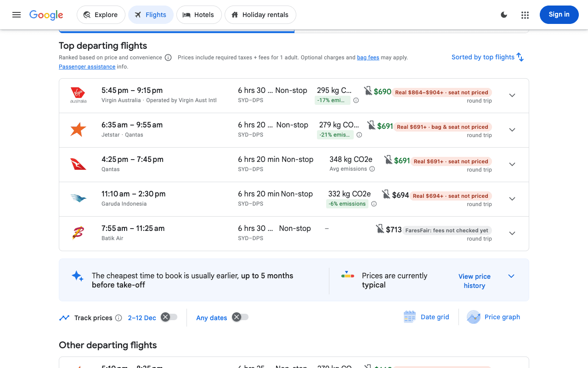Open the Holiday rentals tab
Image resolution: width=588 pixels, height=368 pixels.
[x=260, y=15]
